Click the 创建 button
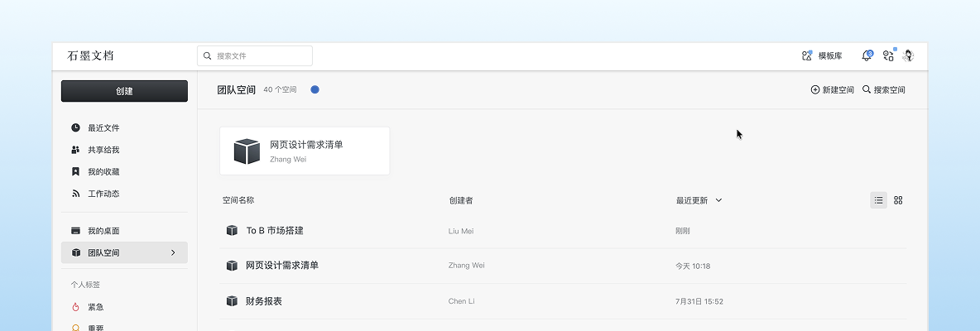 [124, 91]
